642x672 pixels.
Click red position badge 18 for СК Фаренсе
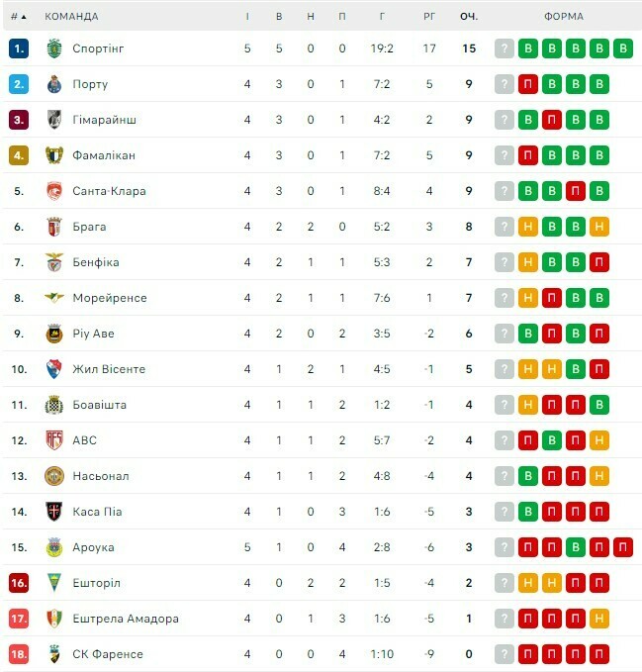19,654
